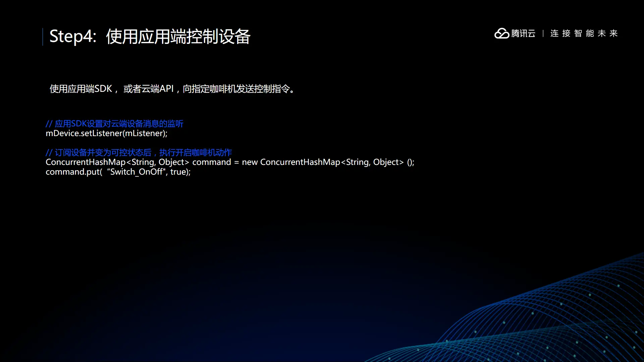This screenshot has width=644, height=362.
Task: Click 云端API in the description line
Action: 157,89
